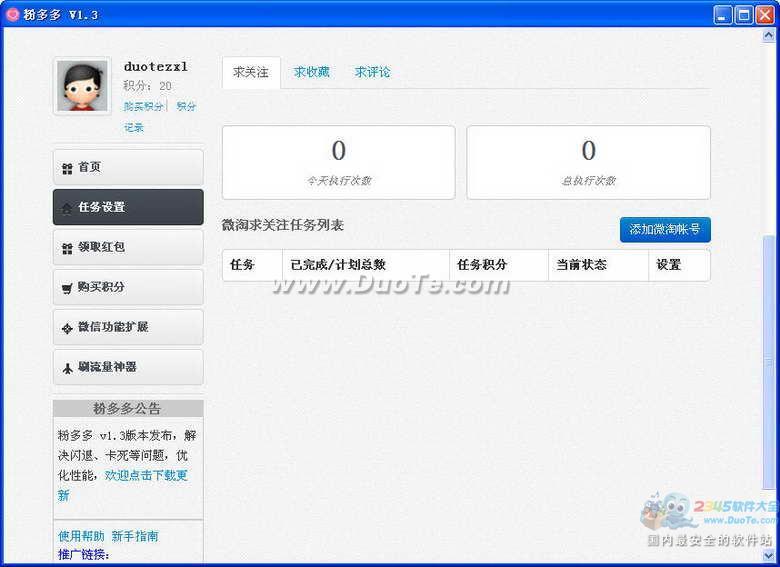Open the 首页 home page item
Viewport: 780px width, 567px height.
point(128,167)
